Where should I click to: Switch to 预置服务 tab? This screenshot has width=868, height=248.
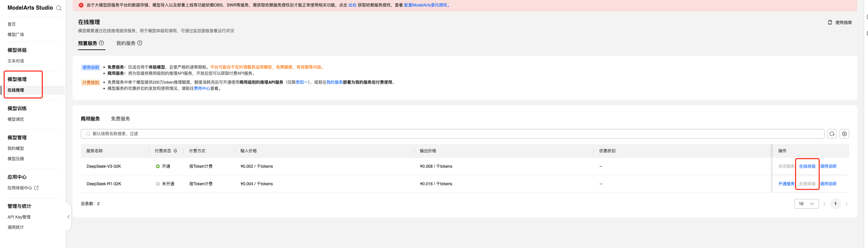[88, 43]
